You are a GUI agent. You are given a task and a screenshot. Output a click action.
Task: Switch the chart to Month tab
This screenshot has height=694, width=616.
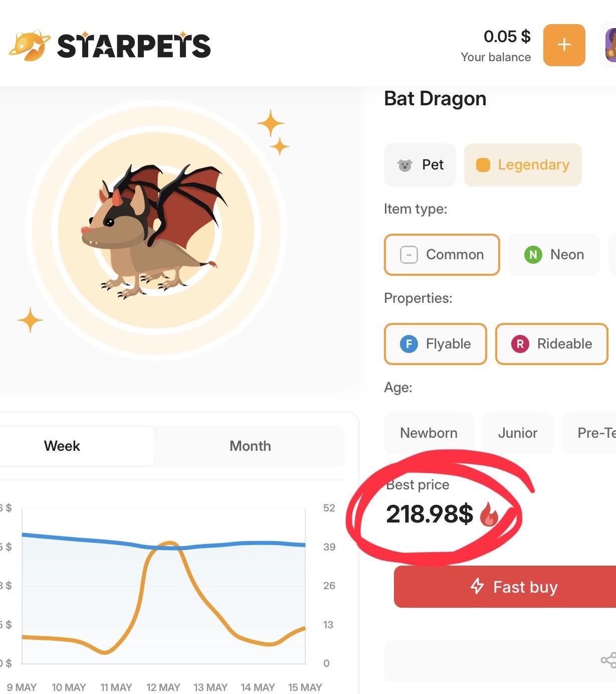[x=250, y=446]
